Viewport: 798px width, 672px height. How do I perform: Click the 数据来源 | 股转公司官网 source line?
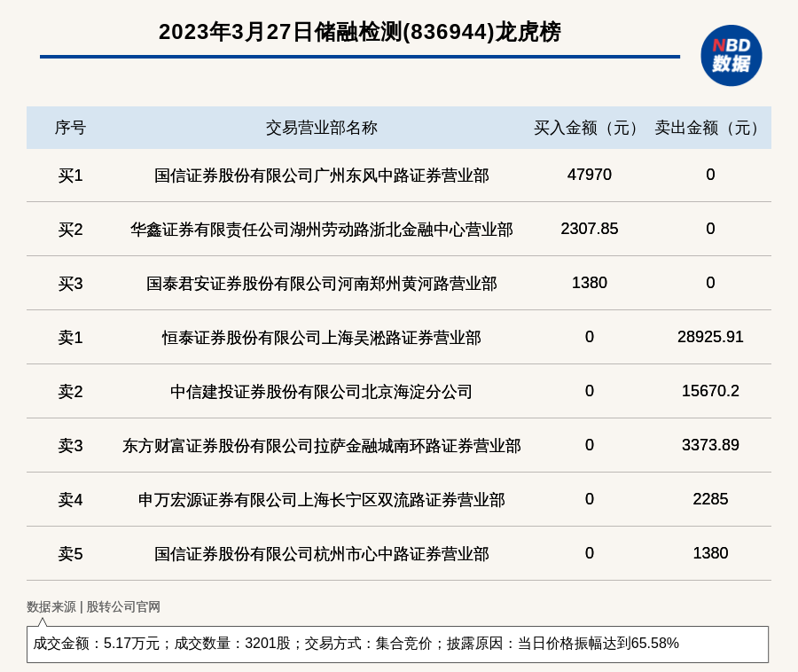[x=94, y=606]
